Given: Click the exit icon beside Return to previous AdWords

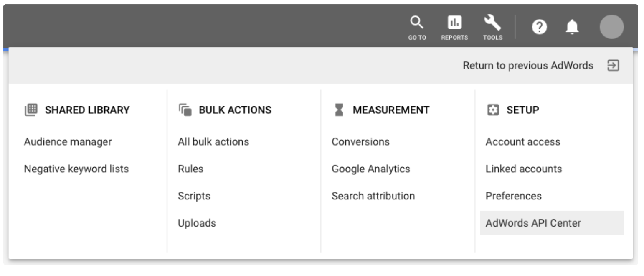Looking at the screenshot, I should click(x=613, y=66).
